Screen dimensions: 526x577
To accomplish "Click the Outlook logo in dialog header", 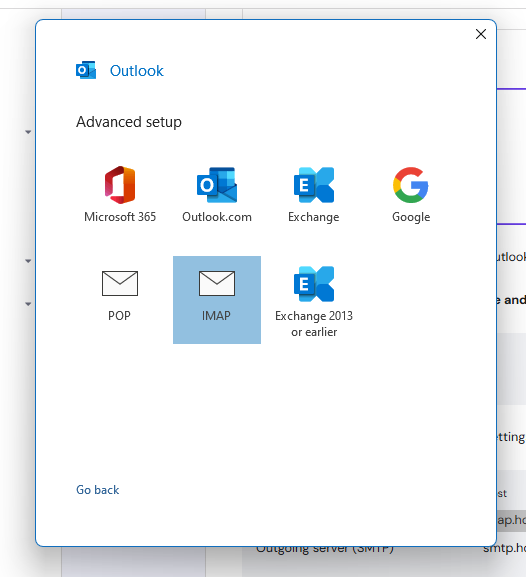I will (86, 70).
